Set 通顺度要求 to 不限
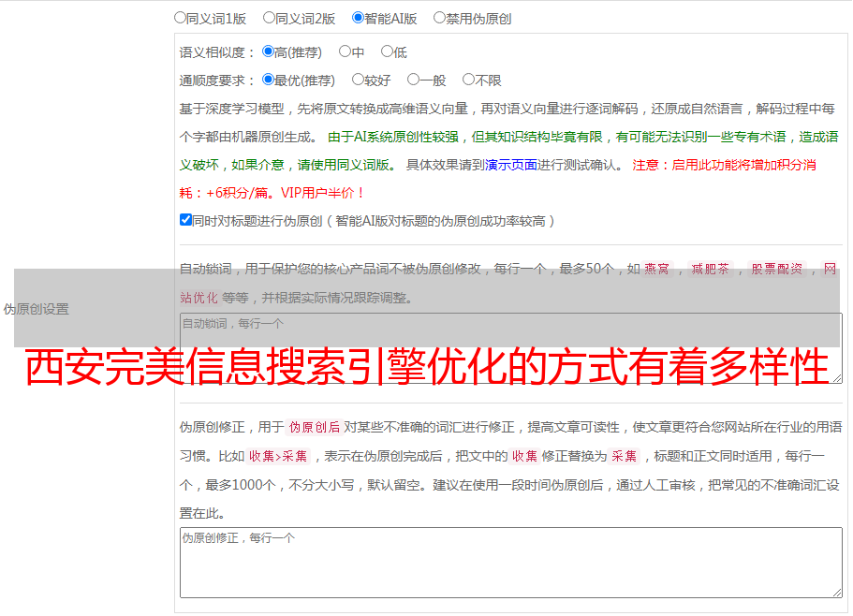Image resolution: width=853 pixels, height=616 pixels. 468,80
